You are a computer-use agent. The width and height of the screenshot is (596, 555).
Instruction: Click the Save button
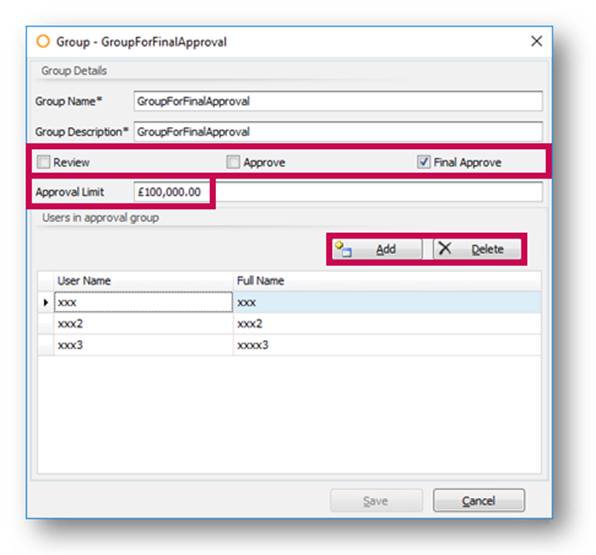point(376,501)
